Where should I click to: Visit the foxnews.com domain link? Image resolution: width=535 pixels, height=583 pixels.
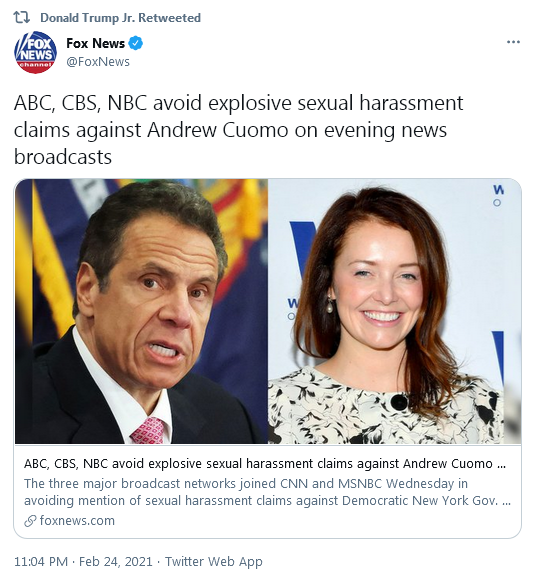pos(77,521)
